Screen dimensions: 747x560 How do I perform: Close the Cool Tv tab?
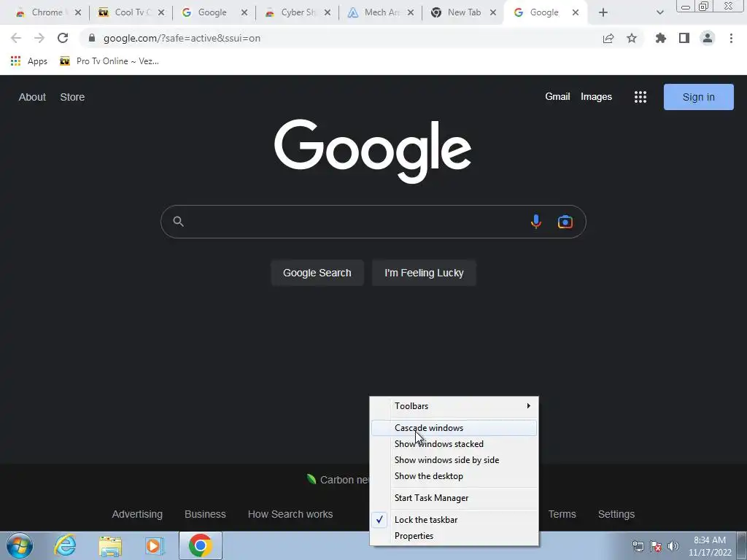tap(161, 12)
